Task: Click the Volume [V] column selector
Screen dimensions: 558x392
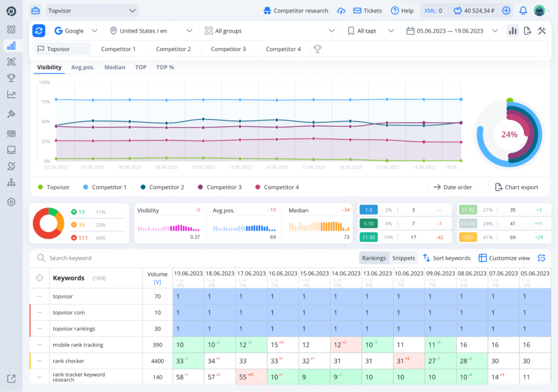Action: tap(157, 278)
